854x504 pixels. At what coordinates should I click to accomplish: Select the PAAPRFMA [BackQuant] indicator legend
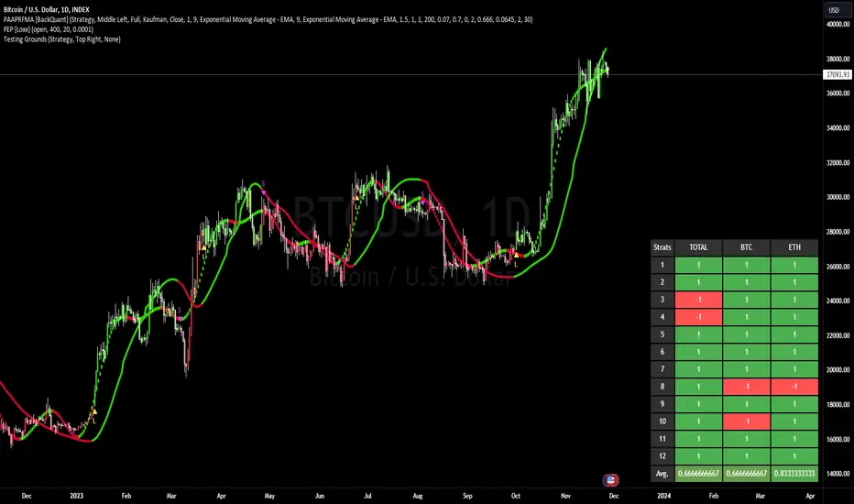pos(268,19)
